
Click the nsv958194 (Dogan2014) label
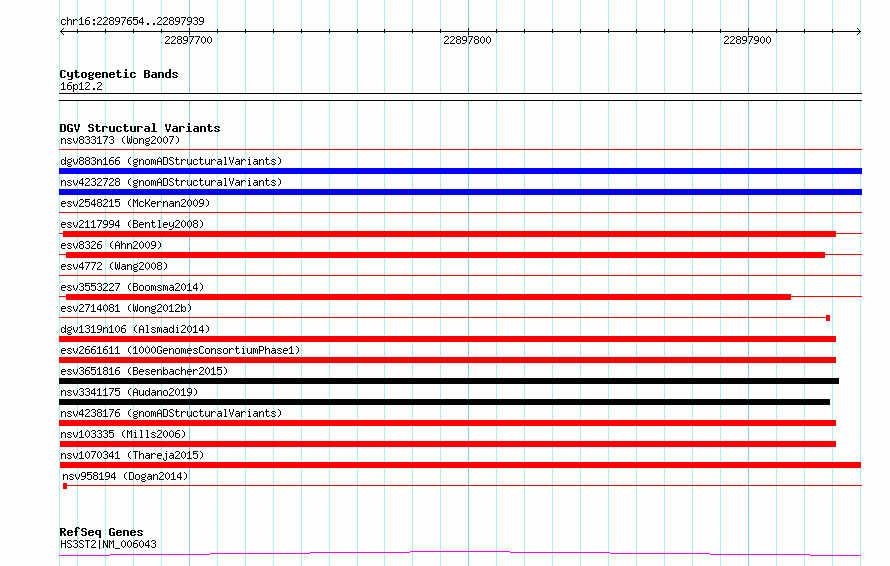coord(125,476)
